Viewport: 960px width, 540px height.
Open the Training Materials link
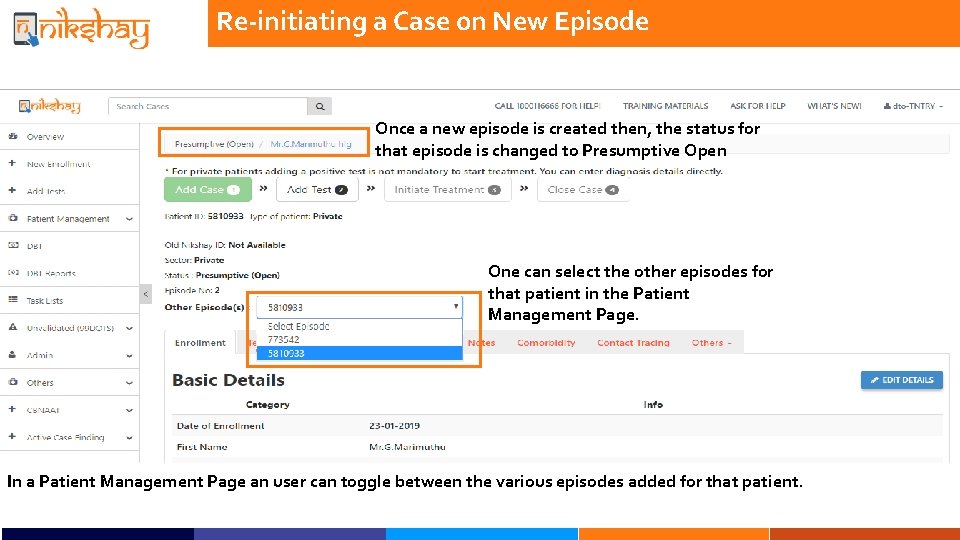(666, 106)
